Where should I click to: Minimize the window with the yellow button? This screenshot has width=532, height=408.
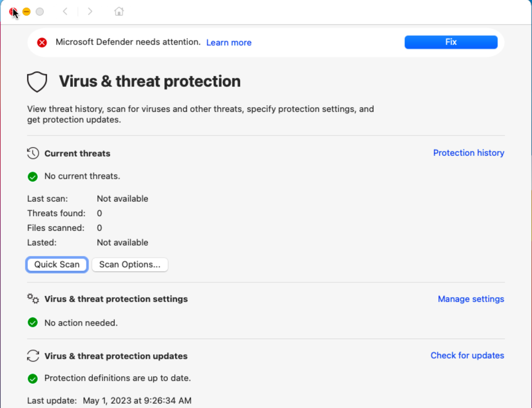pyautogui.click(x=26, y=12)
